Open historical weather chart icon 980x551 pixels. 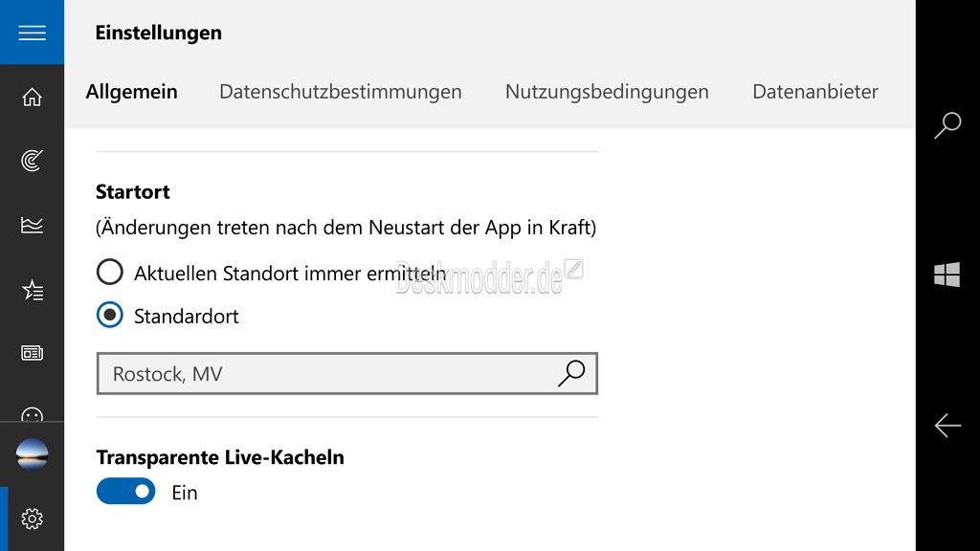pos(32,225)
